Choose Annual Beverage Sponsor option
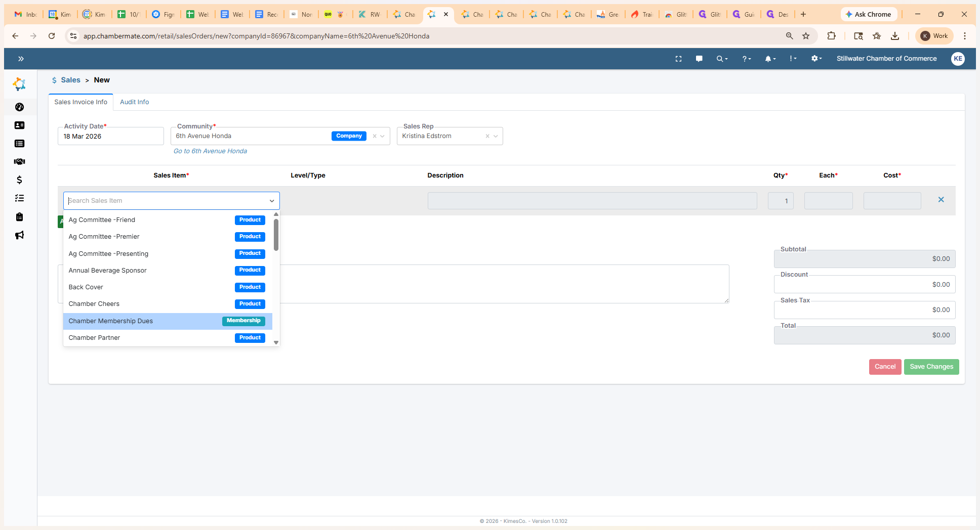 point(108,271)
